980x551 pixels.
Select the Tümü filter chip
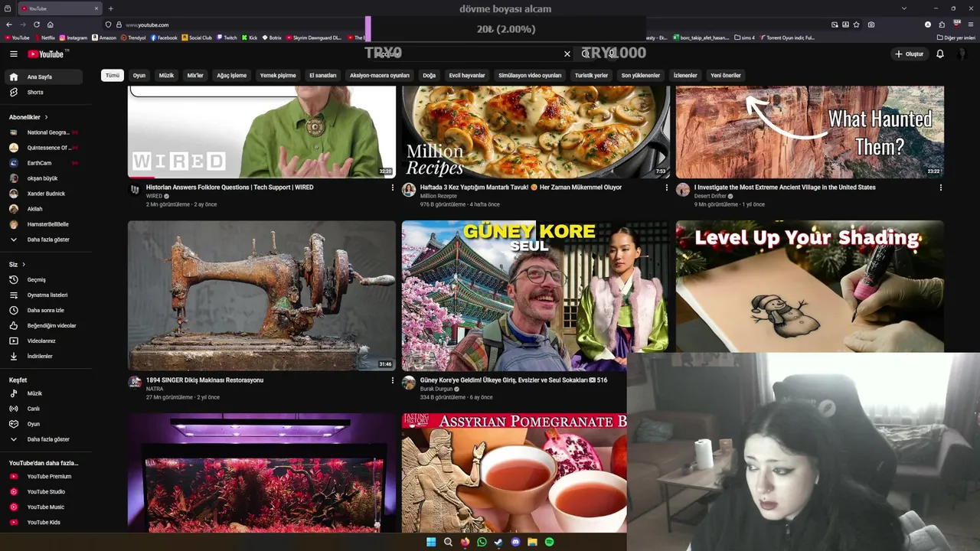click(x=113, y=75)
